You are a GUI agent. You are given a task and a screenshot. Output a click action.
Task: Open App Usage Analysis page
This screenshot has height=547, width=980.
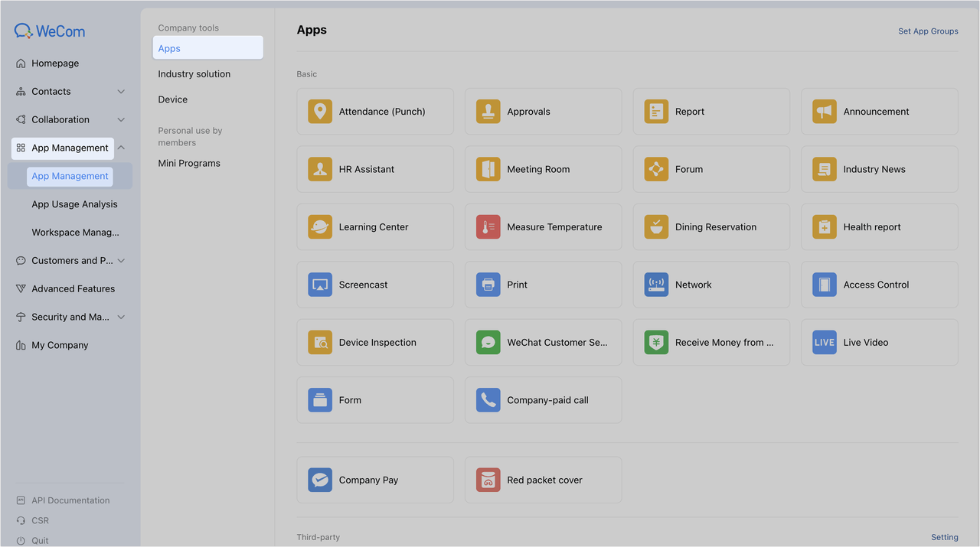click(74, 204)
